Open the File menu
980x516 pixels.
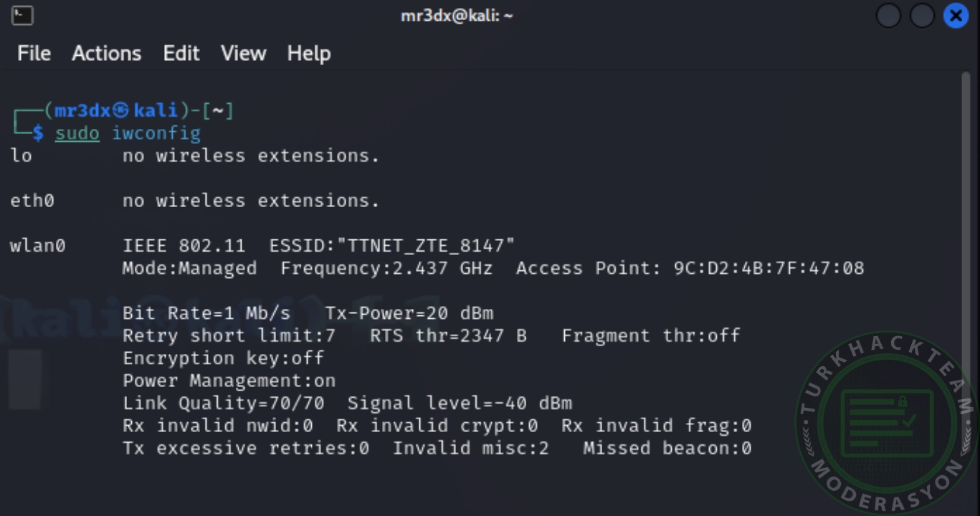click(34, 54)
